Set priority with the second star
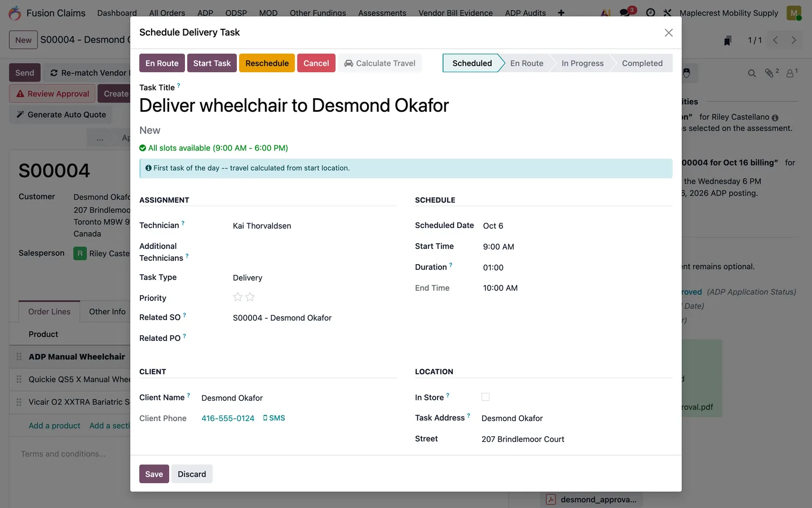 tap(250, 297)
